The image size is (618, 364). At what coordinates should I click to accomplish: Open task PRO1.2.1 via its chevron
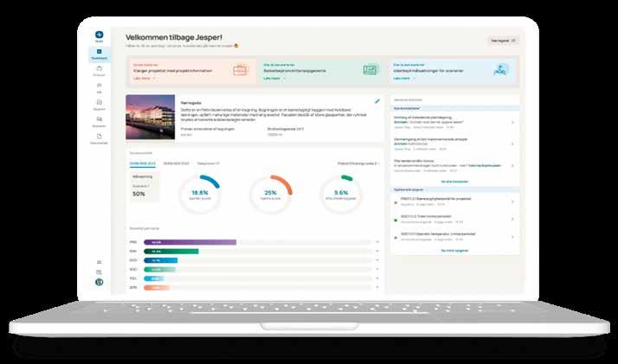point(512,201)
